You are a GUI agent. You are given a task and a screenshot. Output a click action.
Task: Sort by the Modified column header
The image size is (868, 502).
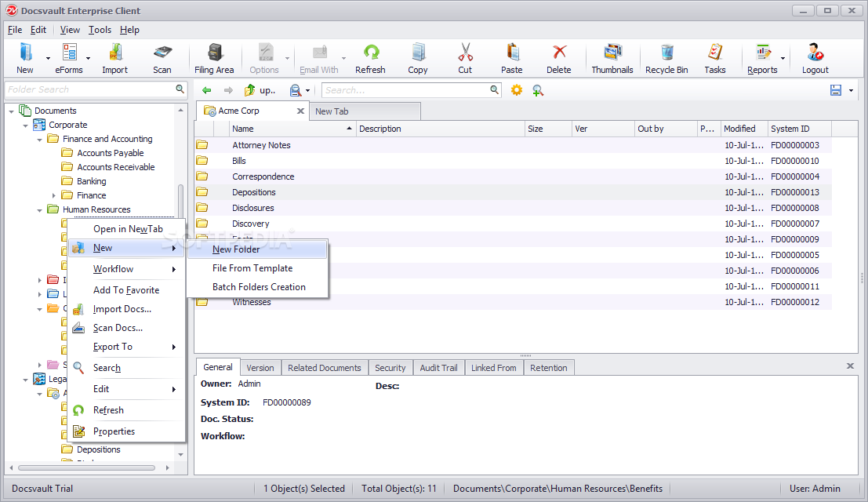click(744, 129)
